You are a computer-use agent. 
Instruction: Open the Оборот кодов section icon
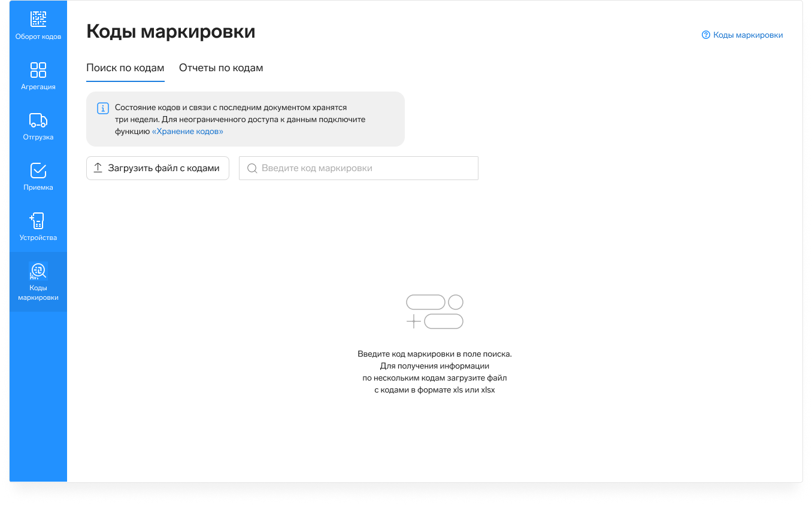click(38, 19)
